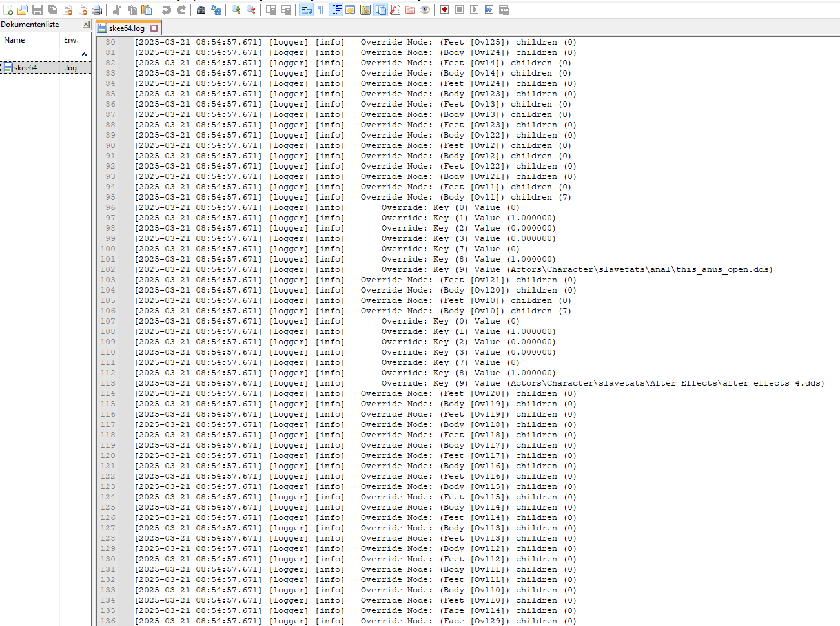Close the Dokumentenliste panel
Screen dimensions: 840x626
pos(86,25)
